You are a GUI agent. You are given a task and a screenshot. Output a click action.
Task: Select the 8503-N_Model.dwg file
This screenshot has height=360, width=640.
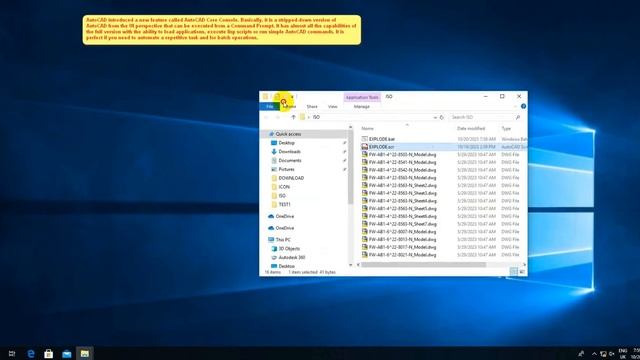pyautogui.click(x=402, y=155)
